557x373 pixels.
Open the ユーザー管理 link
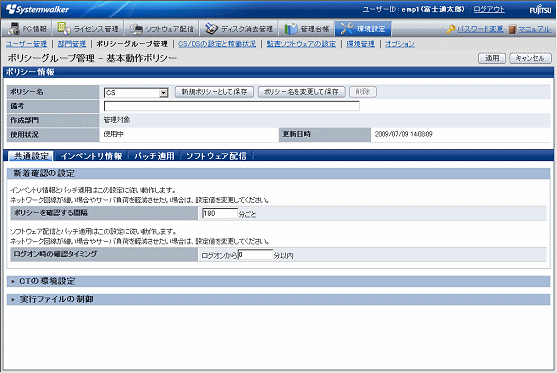point(26,44)
